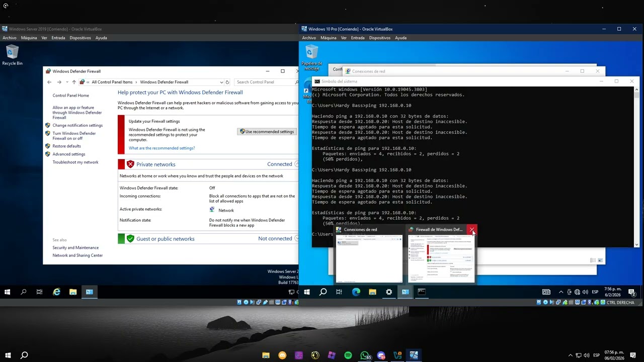This screenshot has width=644, height=362.
Task: Open Spotify from the host taskbar
Action: [x=348, y=355]
